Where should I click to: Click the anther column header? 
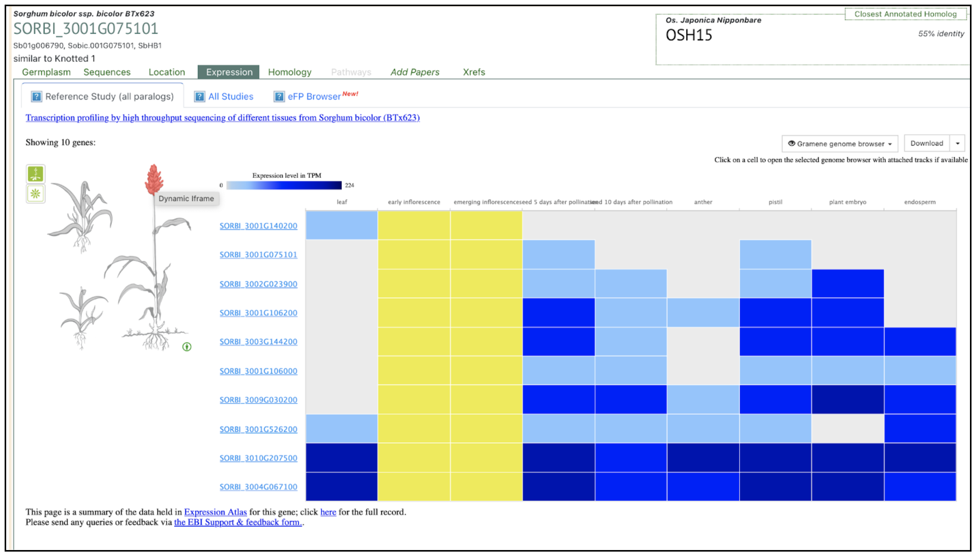(703, 202)
